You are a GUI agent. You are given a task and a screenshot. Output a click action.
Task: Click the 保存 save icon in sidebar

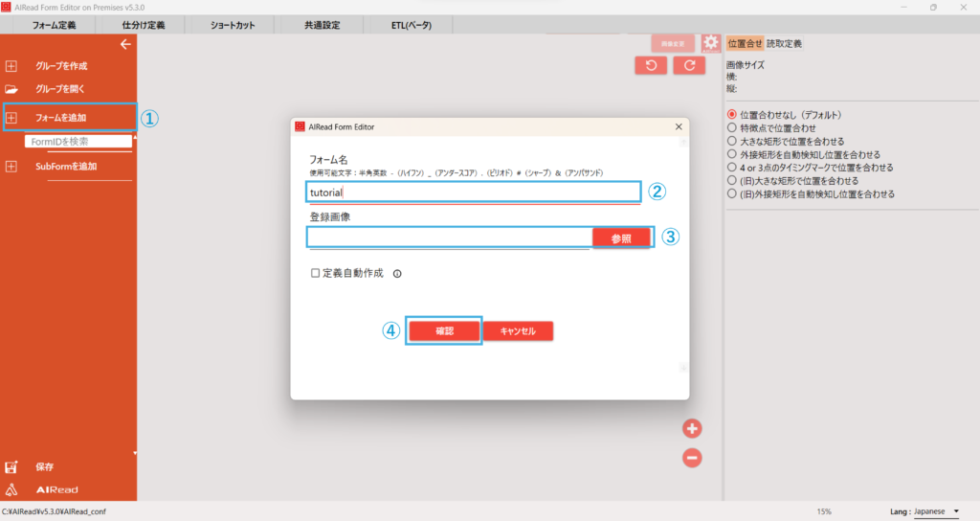click(x=11, y=467)
